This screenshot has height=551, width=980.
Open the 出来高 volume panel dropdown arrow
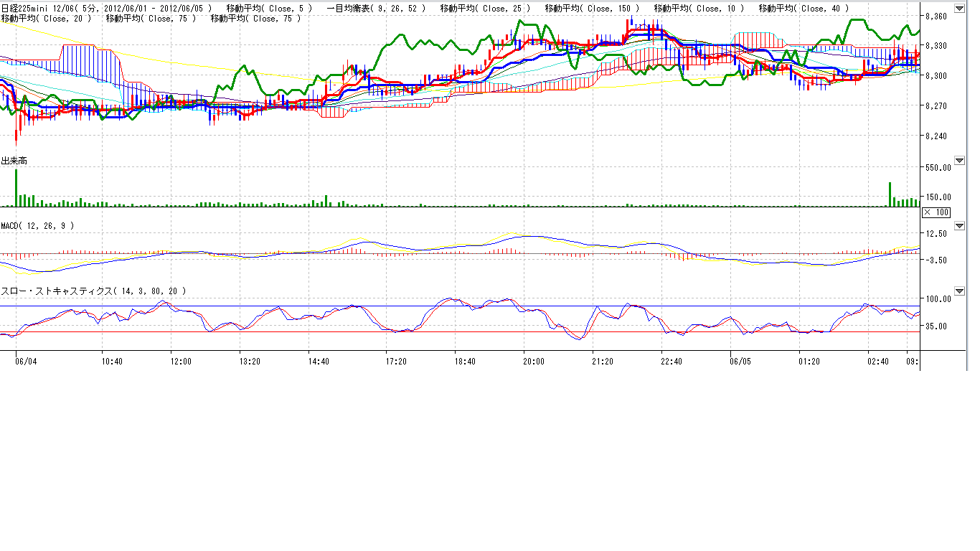click(x=959, y=161)
